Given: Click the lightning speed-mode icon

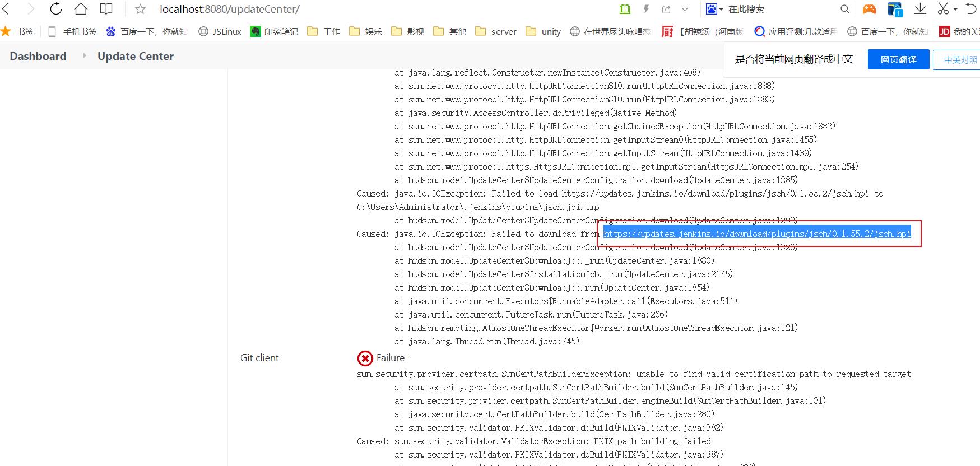Looking at the screenshot, I should [x=646, y=9].
